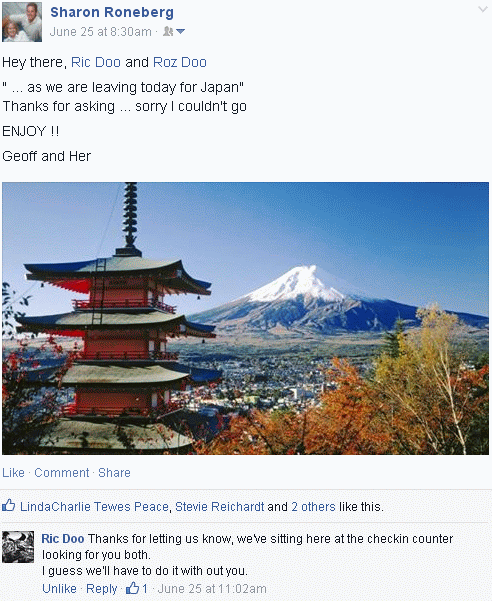Open the tagged Roz Doo profile link
The image size is (492, 601).
[x=180, y=62]
